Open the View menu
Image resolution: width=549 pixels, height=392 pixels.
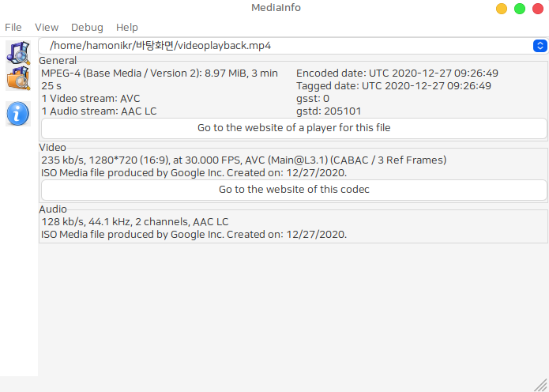pos(47,27)
